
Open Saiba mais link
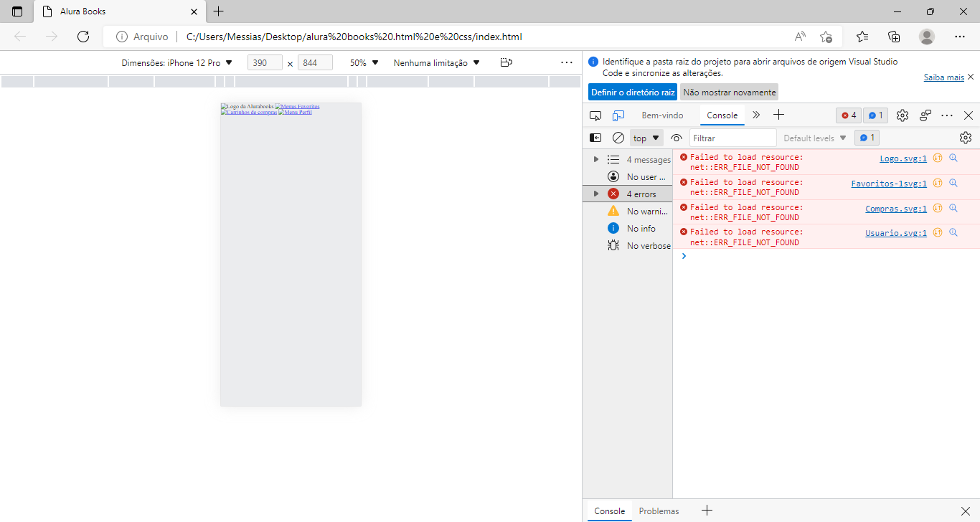[943, 77]
